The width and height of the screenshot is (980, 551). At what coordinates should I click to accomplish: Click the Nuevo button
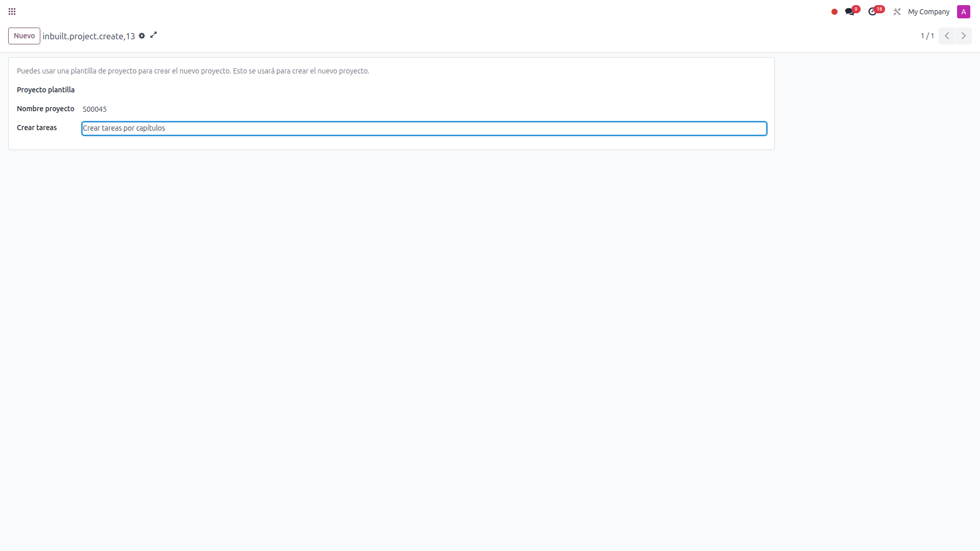(24, 36)
